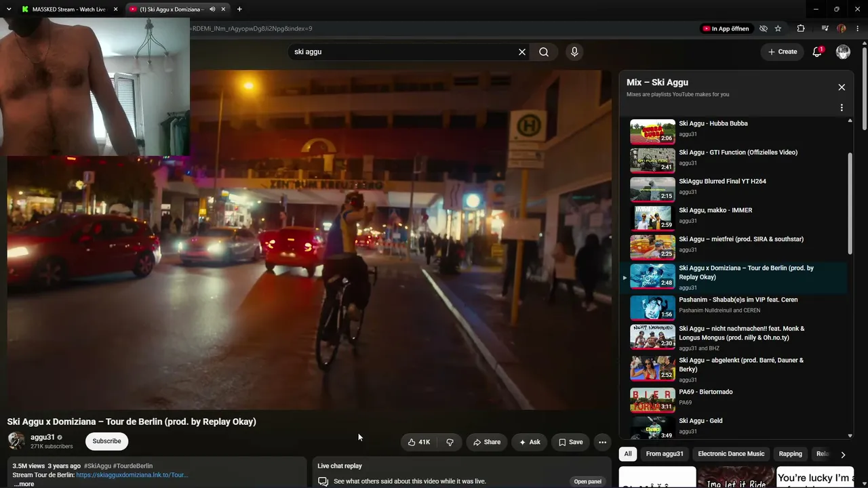Open the tab search dropdown arrow
The width and height of the screenshot is (868, 488).
pos(9,9)
